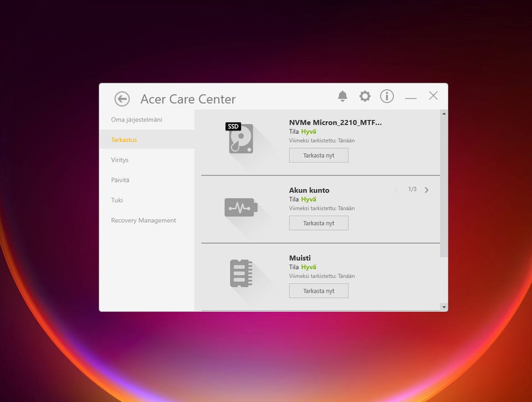Image resolution: width=532 pixels, height=402 pixels.
Task: Select the Tarkastus menu item
Action: point(146,140)
